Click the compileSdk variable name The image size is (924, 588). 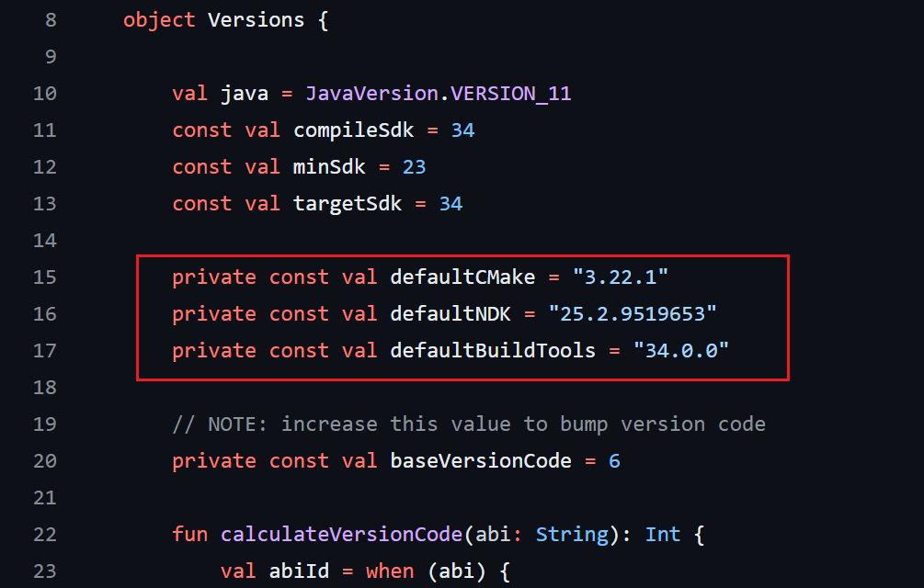[x=354, y=130]
